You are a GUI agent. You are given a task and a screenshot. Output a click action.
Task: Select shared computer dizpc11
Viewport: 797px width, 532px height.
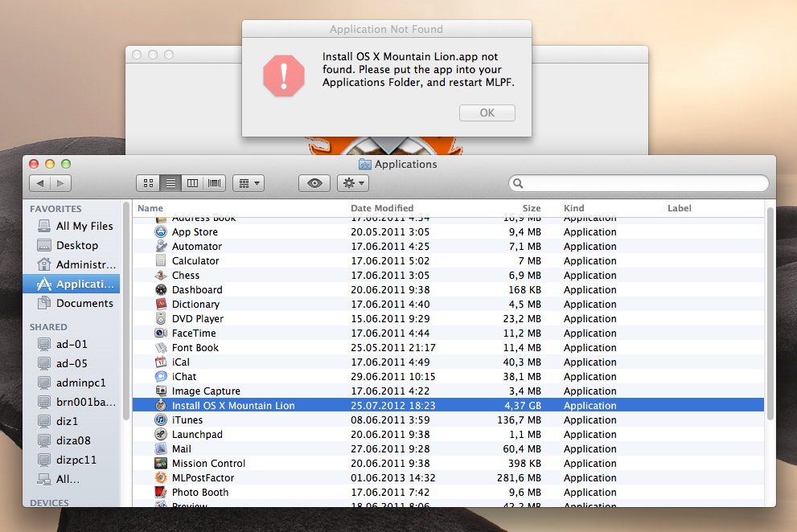pos(72,460)
